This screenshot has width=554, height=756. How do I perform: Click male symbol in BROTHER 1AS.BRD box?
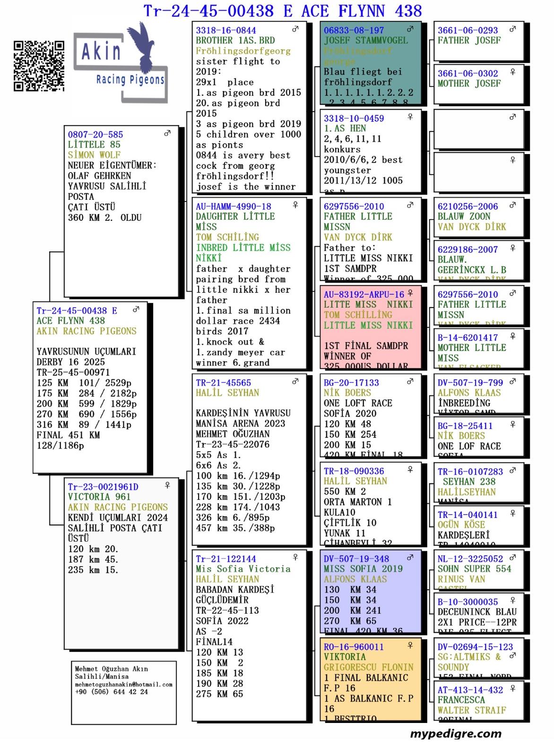tap(295, 29)
